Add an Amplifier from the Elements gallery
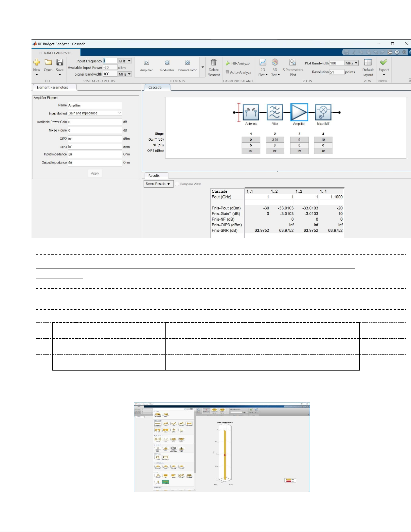This screenshot has width=411, height=532. [x=146, y=65]
